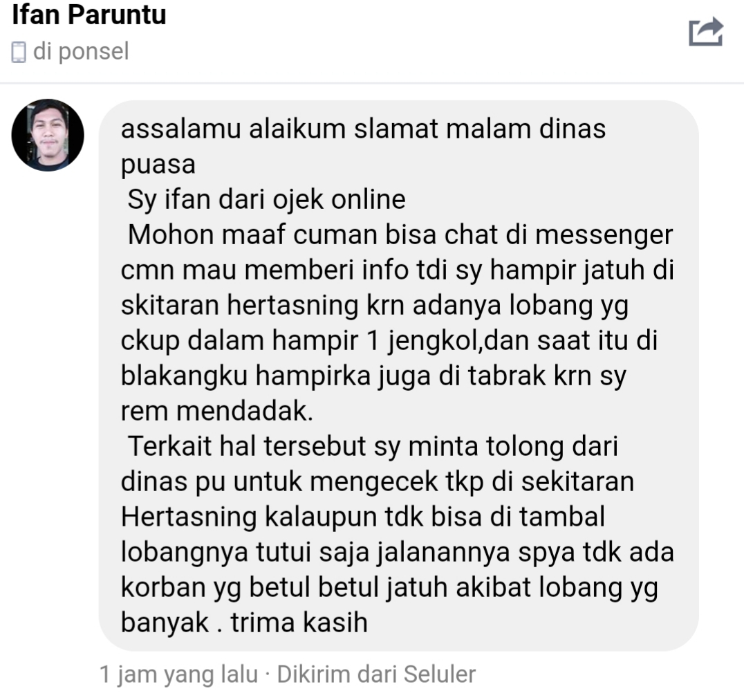The image size is (744, 700).
Task: Select the 'Hertasning kalaupun tdk bisa' line
Action: 363,517
